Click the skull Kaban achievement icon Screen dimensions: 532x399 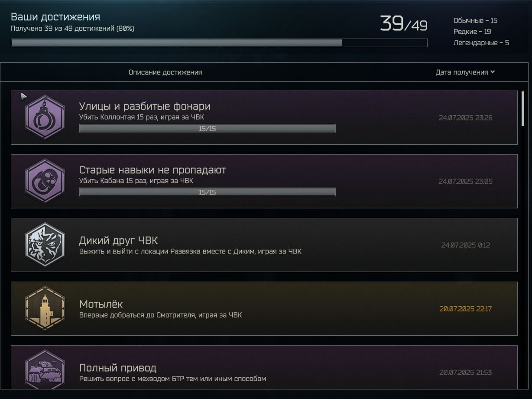point(45,181)
